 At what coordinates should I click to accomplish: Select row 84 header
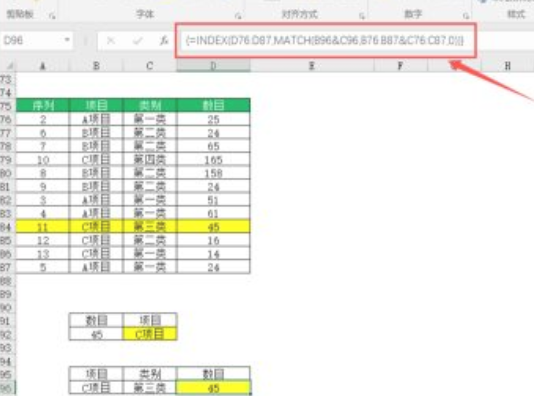(7, 227)
